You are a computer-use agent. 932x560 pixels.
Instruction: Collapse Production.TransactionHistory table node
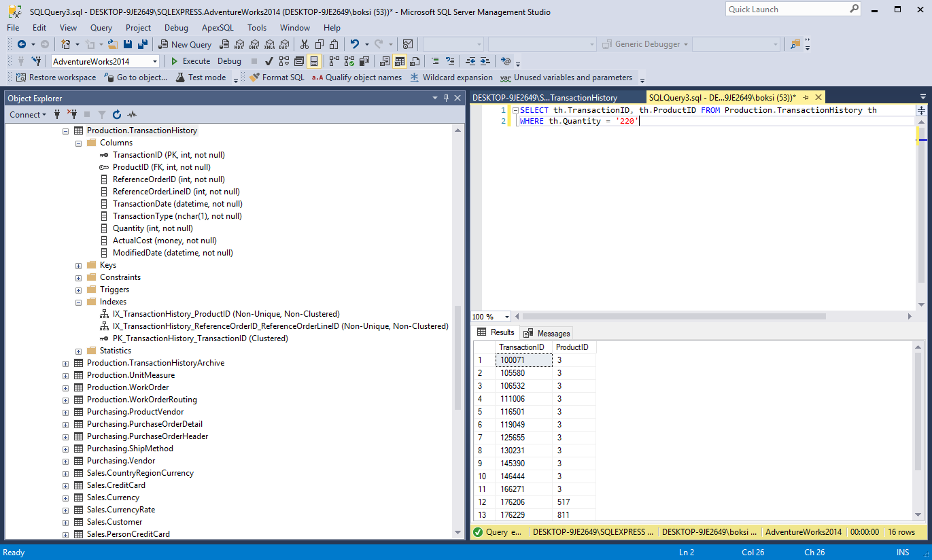[x=66, y=130]
